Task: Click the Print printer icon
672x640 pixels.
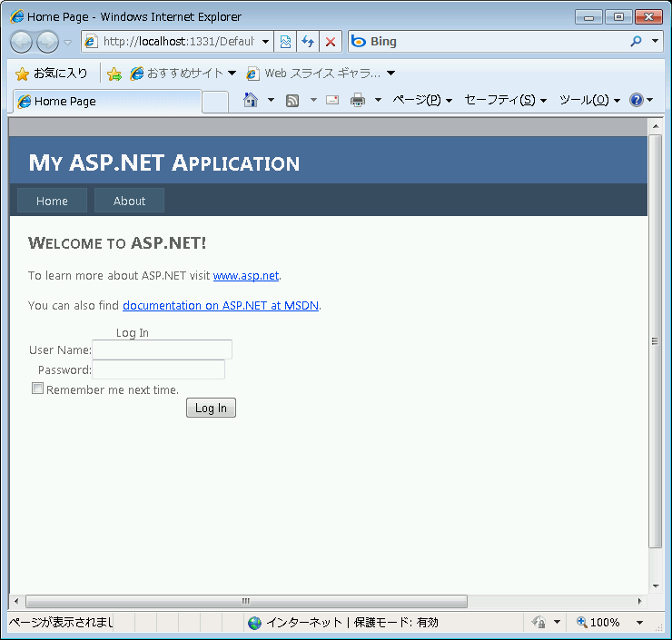Action: tap(358, 101)
